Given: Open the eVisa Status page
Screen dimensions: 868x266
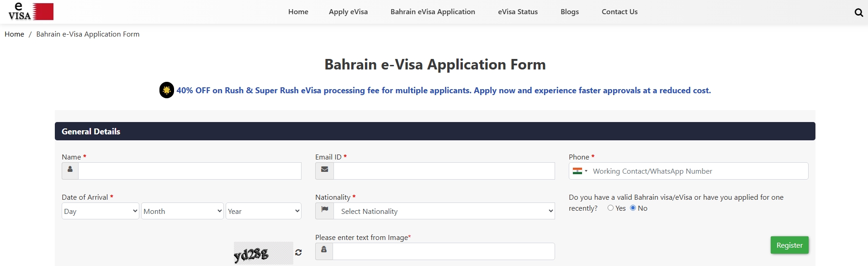Looking at the screenshot, I should (518, 12).
